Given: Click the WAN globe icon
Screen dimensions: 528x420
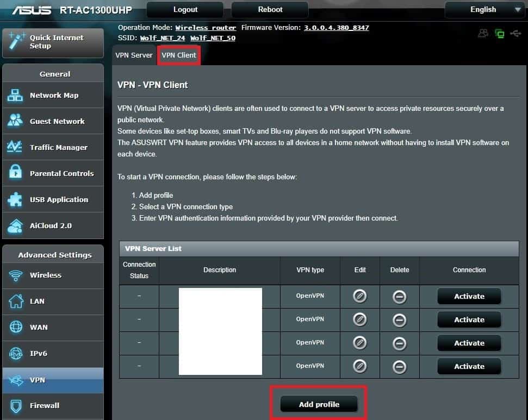Looking at the screenshot, I should click(16, 327).
